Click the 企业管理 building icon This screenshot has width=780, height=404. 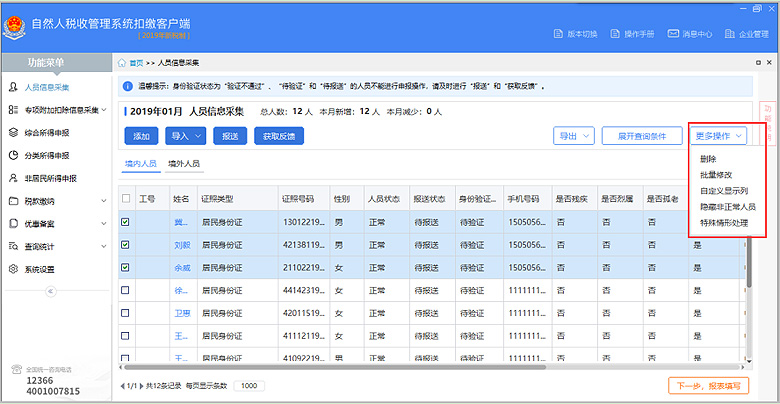pos(731,33)
